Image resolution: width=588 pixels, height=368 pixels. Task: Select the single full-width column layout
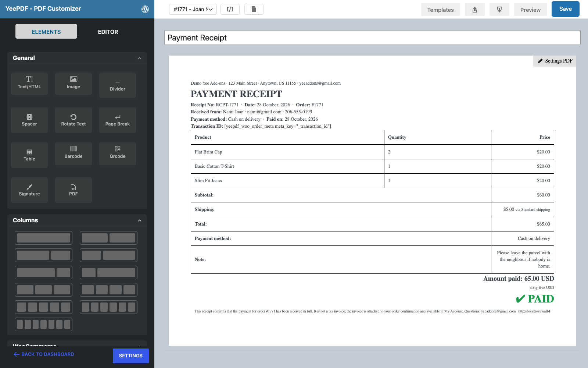click(x=43, y=238)
